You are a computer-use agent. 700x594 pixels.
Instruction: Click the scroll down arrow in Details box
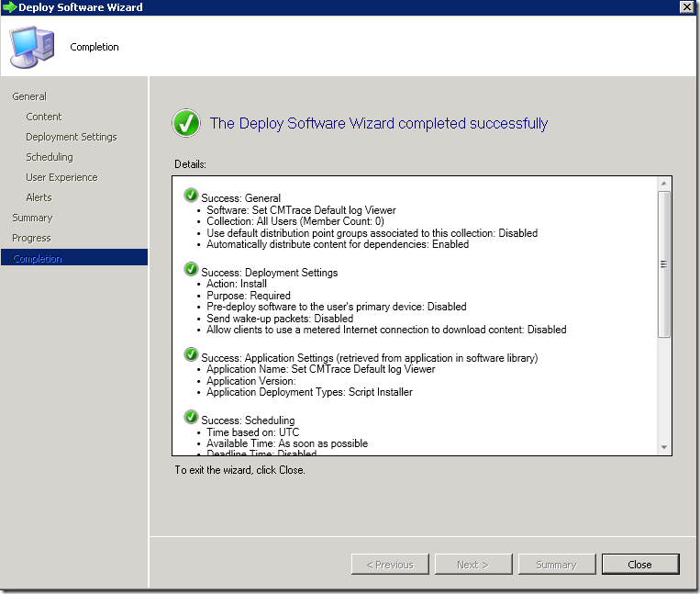[664, 447]
